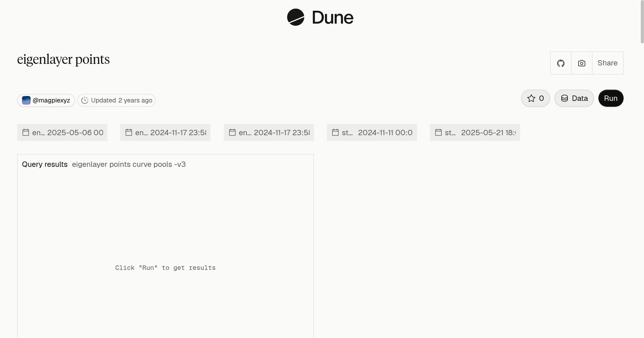Click calendar icon beside 2024-11-11 date
The height and width of the screenshot is (338, 644).
click(x=335, y=132)
